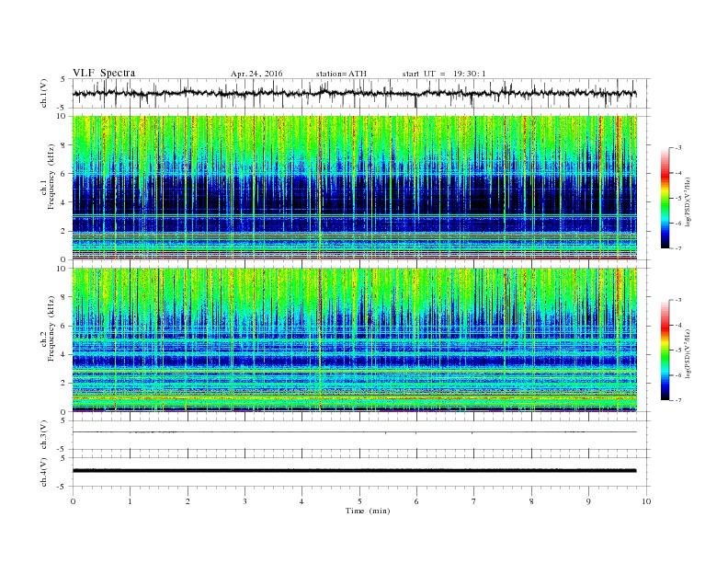Click the ch.2 frequency axis "6" tick label
The width and height of the screenshot is (728, 563).
tap(64, 326)
